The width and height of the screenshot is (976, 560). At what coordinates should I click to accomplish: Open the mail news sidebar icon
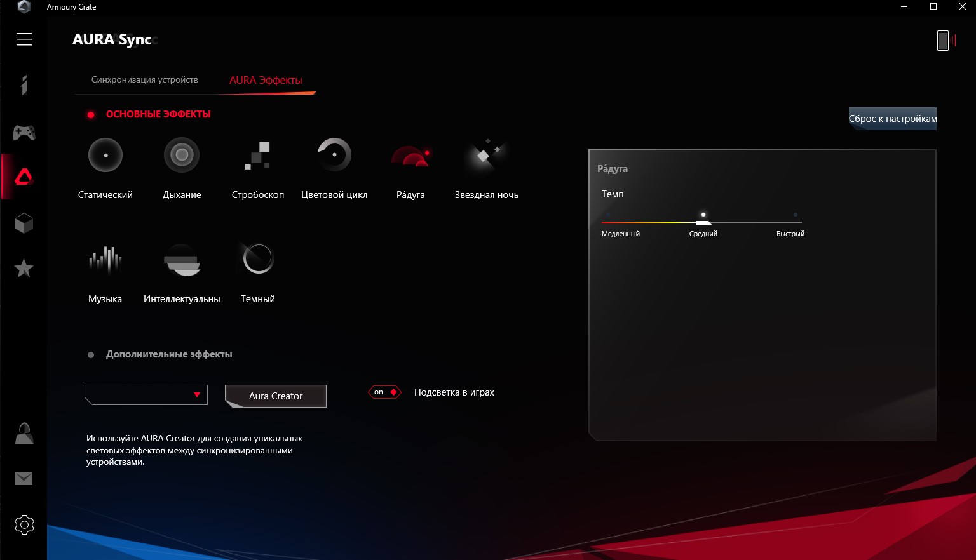(x=24, y=479)
